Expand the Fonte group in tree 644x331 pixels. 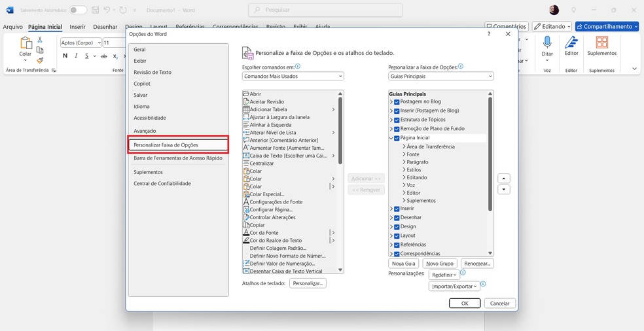click(404, 154)
